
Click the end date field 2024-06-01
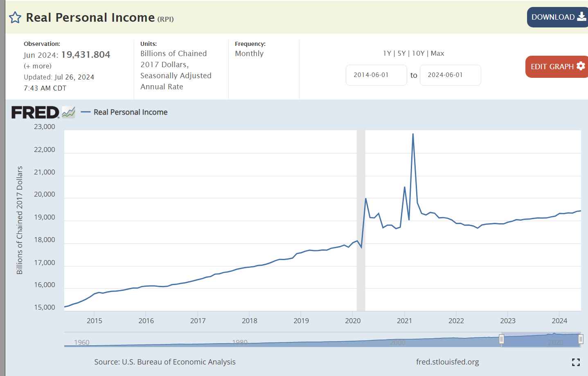pyautogui.click(x=450, y=75)
